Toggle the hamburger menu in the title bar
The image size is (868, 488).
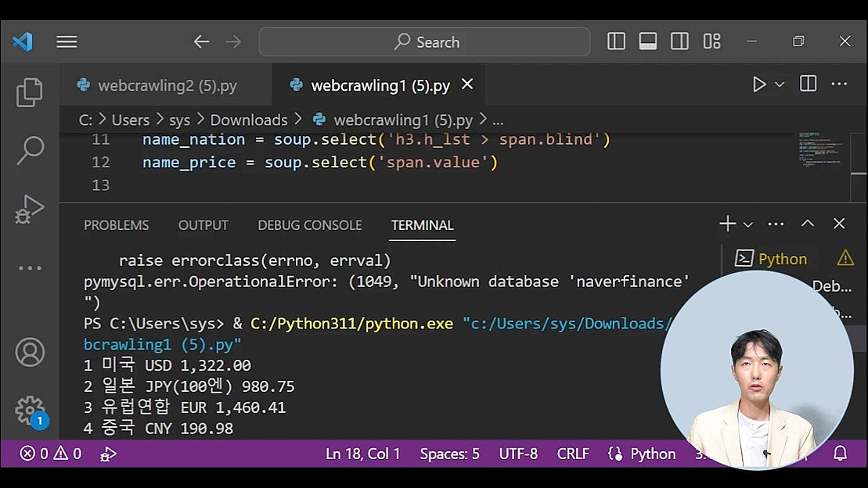[67, 41]
